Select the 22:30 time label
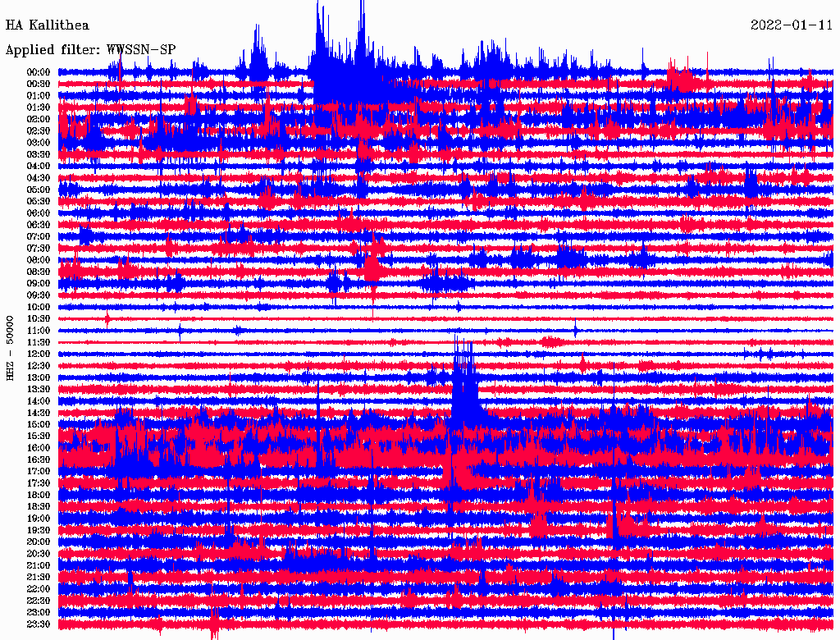This screenshot has width=840, height=640. [x=39, y=601]
